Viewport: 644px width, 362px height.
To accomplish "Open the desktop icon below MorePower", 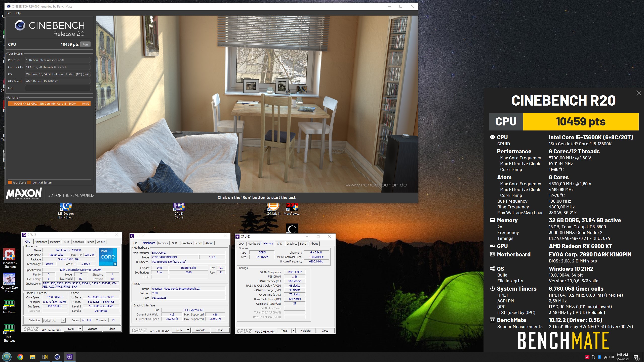I will pyautogui.click(x=292, y=229).
